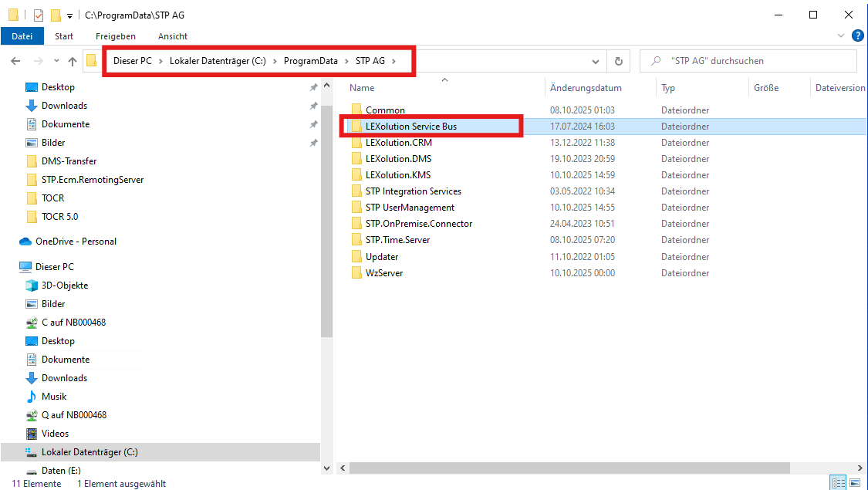Open the Ansicht ribbon tab

click(173, 36)
